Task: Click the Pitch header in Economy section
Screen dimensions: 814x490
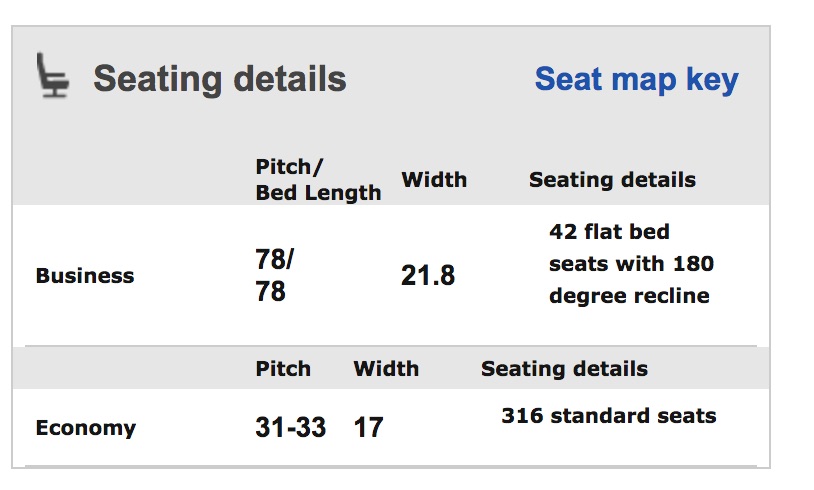Action: (x=283, y=369)
